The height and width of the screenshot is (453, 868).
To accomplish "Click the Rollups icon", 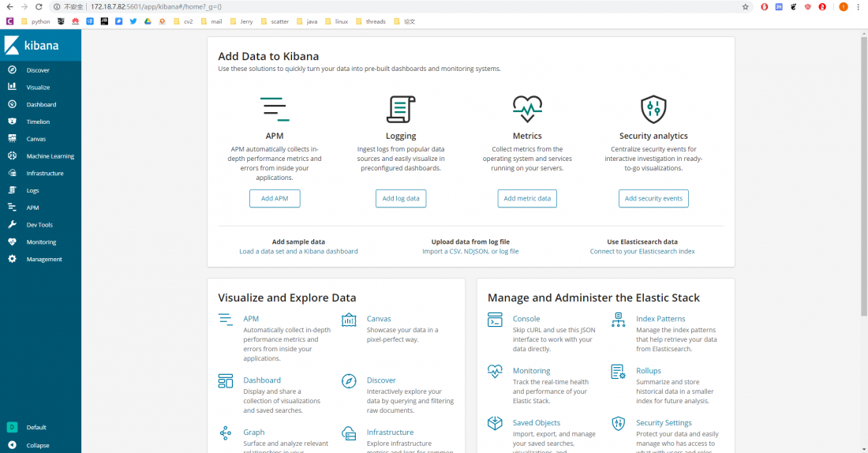I will pos(619,372).
